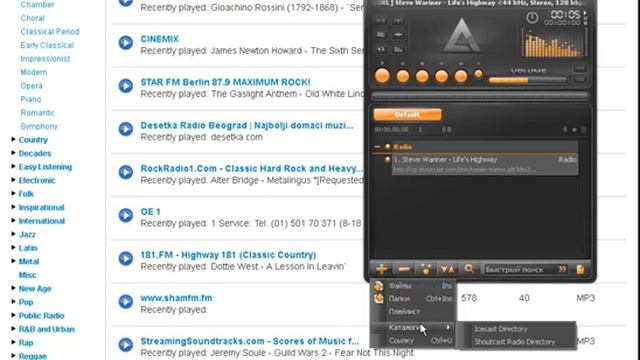
Task: Open the Opera genre link
Action: coord(31,86)
